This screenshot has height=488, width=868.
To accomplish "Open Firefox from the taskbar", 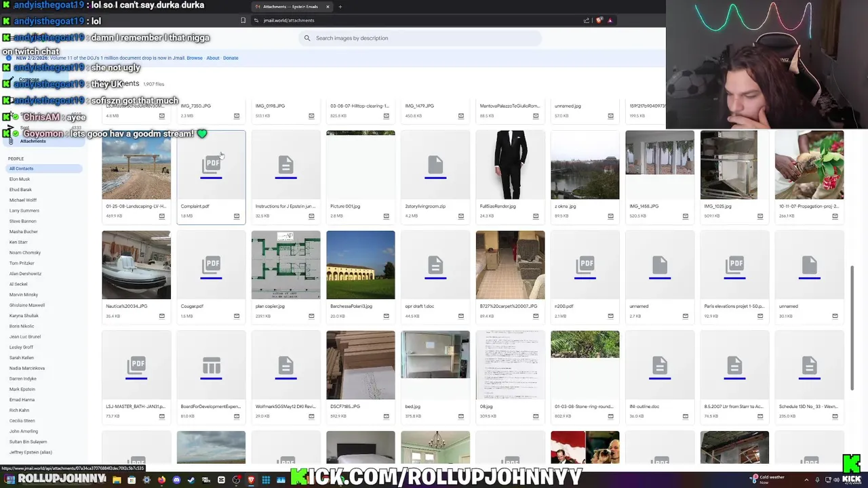I will coord(161,481).
